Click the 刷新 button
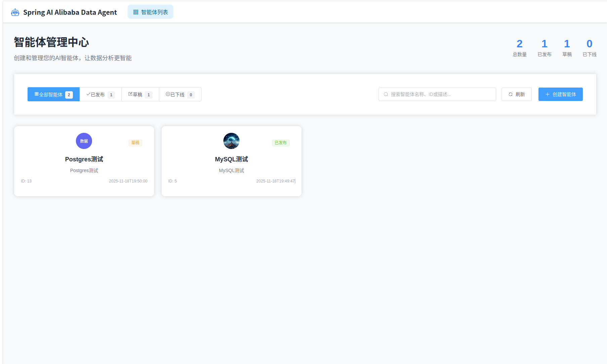The image size is (607, 364). pyautogui.click(x=516, y=94)
